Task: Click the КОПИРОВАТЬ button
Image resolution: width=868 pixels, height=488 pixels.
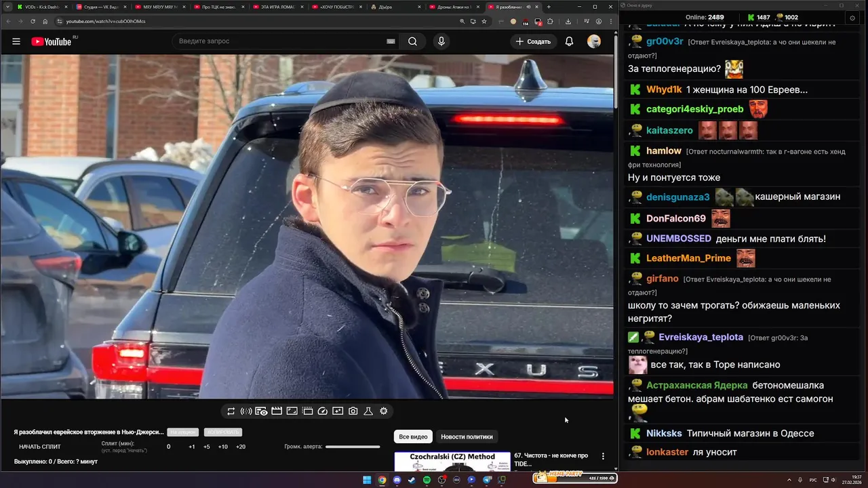Action: (223, 432)
